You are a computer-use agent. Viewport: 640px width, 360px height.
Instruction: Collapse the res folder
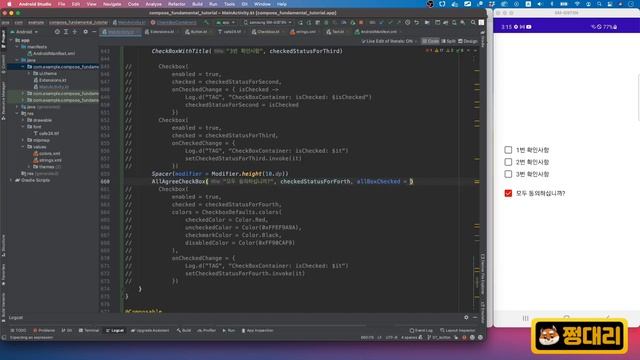(18, 113)
